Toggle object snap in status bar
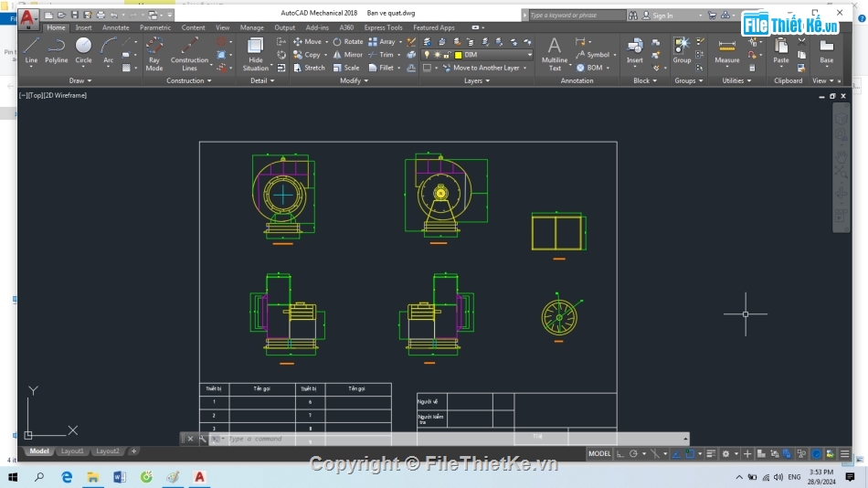This screenshot has width=868, height=488. 690,453
